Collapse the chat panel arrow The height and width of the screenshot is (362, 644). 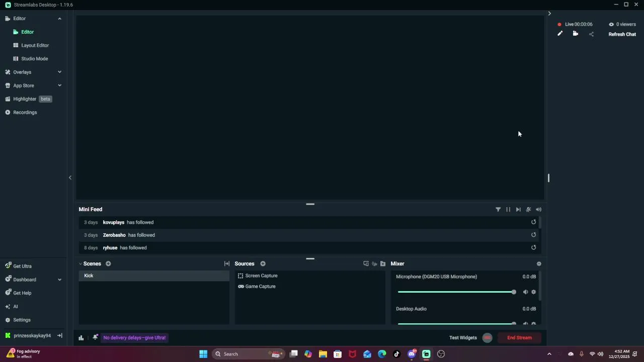point(549,14)
